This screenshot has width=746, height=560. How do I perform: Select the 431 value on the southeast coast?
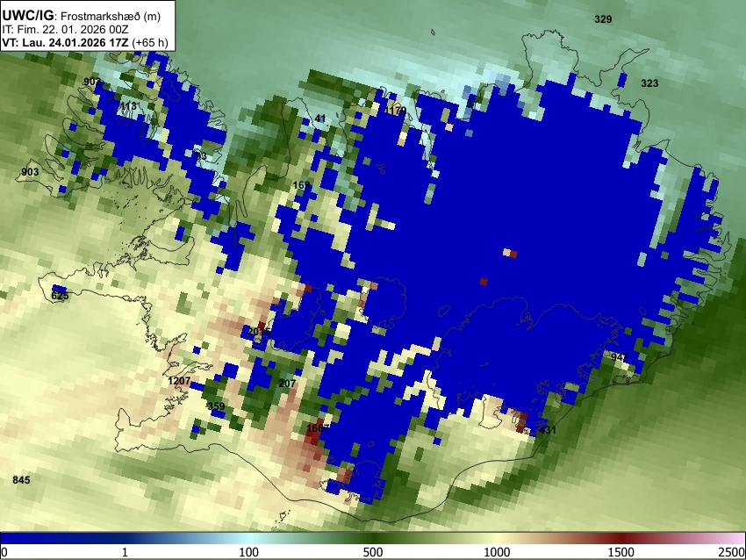[547, 429]
